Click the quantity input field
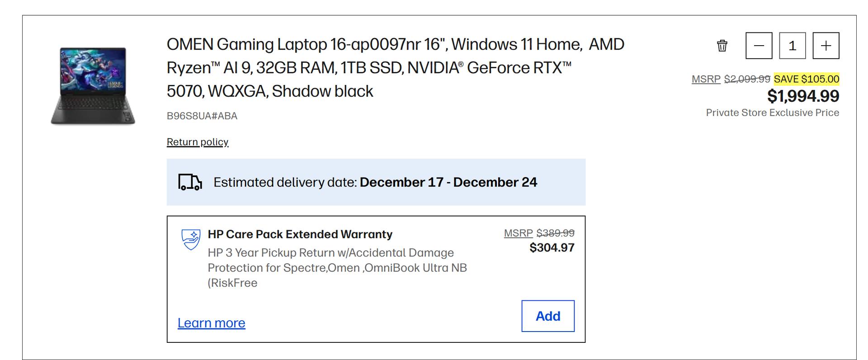This screenshot has width=868, height=360. [x=793, y=46]
